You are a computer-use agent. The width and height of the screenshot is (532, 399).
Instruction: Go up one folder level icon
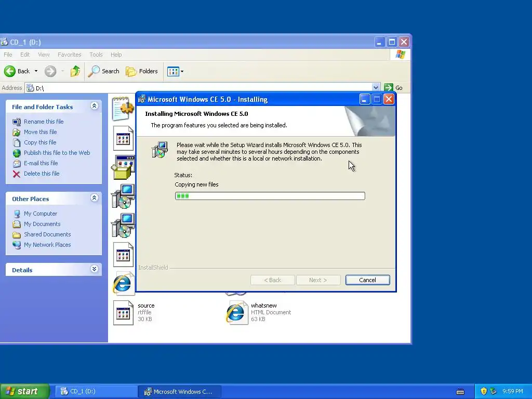(75, 71)
